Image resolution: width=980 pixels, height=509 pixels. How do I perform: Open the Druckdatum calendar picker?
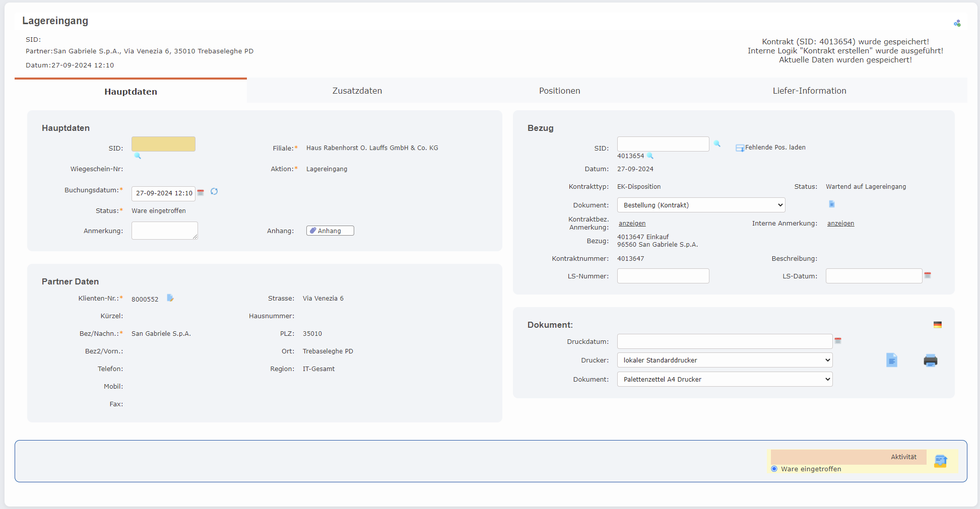pos(838,341)
